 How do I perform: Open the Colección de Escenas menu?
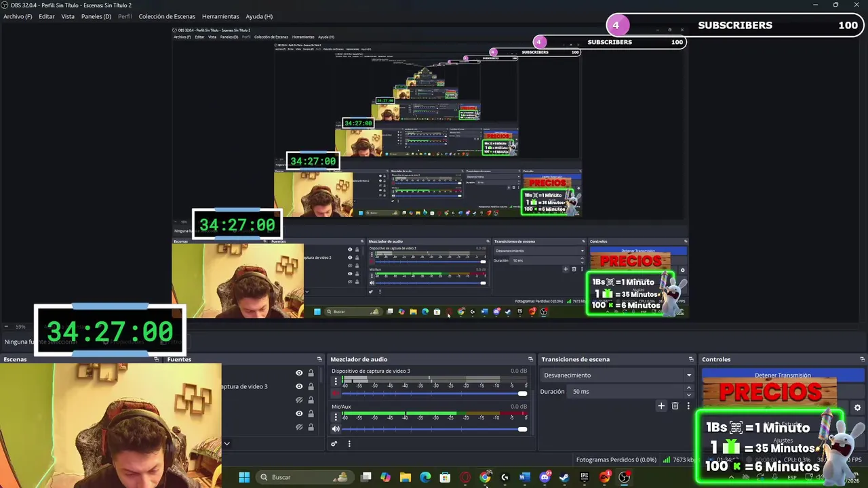pyautogui.click(x=167, y=16)
